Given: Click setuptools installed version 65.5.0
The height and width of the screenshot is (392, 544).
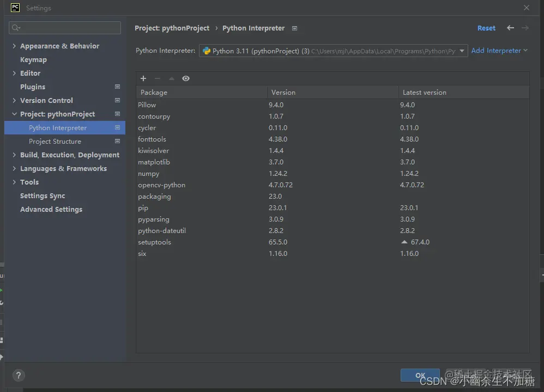Looking at the screenshot, I should 278,242.
